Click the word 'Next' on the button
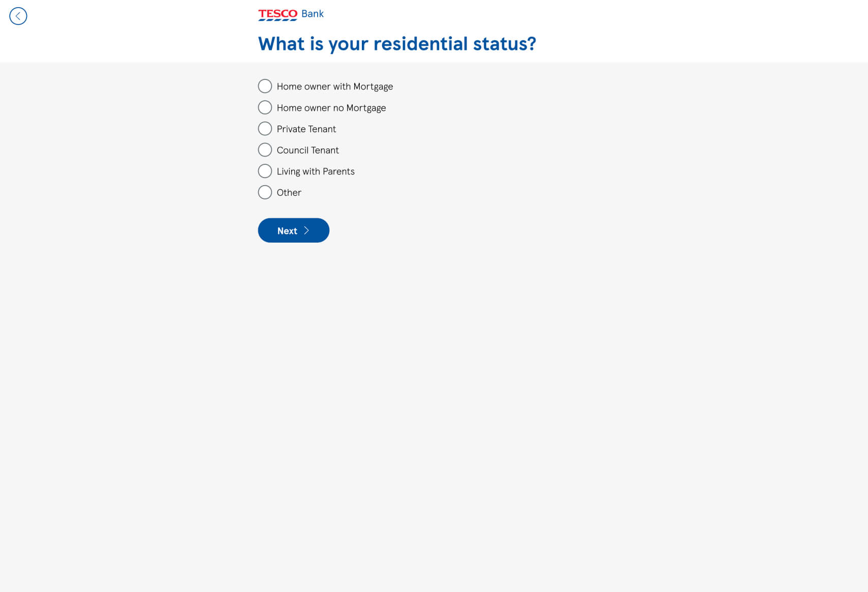The height and width of the screenshot is (592, 868). (287, 231)
